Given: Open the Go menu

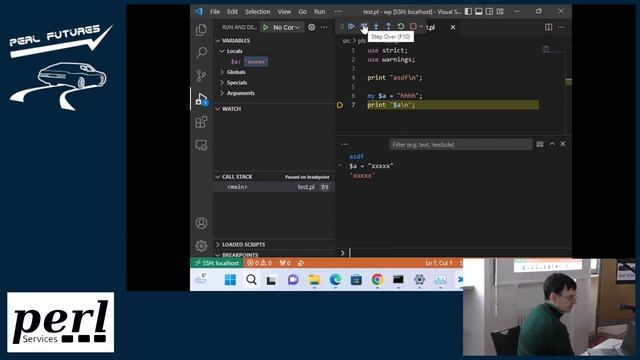Looking at the screenshot, I should [x=302, y=11].
